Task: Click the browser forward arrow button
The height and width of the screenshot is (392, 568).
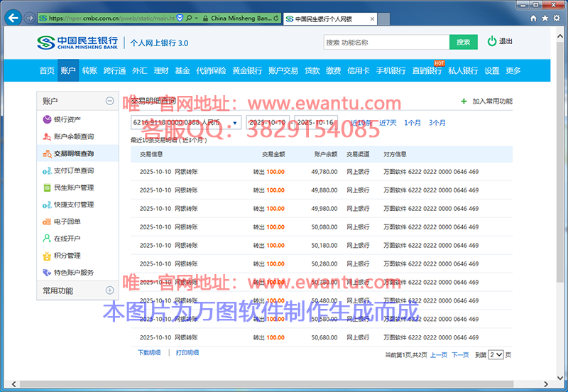Action: 30,18
